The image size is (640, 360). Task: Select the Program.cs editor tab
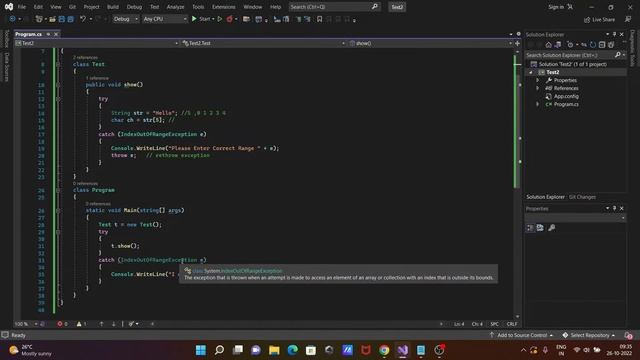click(x=29, y=34)
